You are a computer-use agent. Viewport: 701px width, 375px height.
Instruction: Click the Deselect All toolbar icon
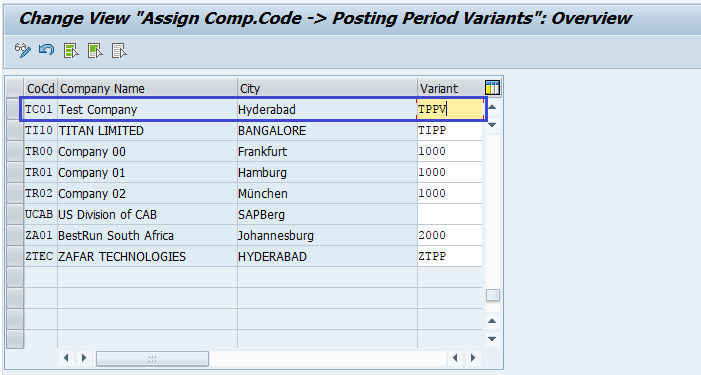click(x=119, y=51)
